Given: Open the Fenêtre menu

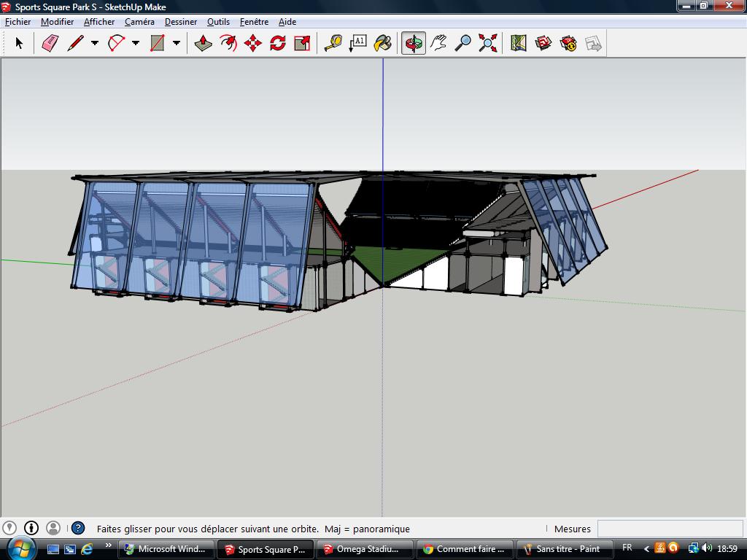Looking at the screenshot, I should click(254, 22).
